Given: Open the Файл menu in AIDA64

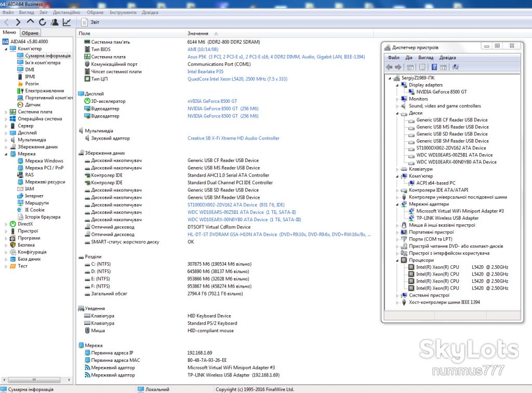Looking at the screenshot, I should point(8,12).
